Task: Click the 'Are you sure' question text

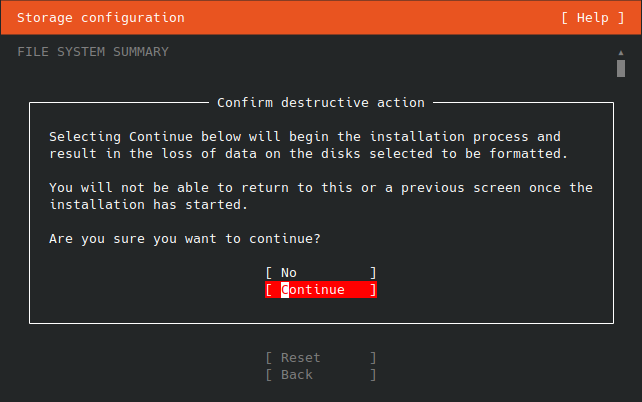Action: coord(185,239)
